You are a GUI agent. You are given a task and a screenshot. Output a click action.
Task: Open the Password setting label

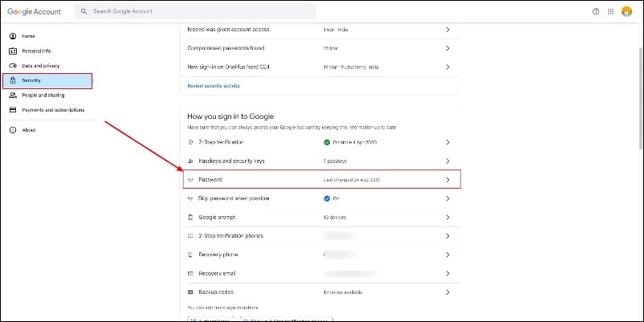pyautogui.click(x=210, y=180)
